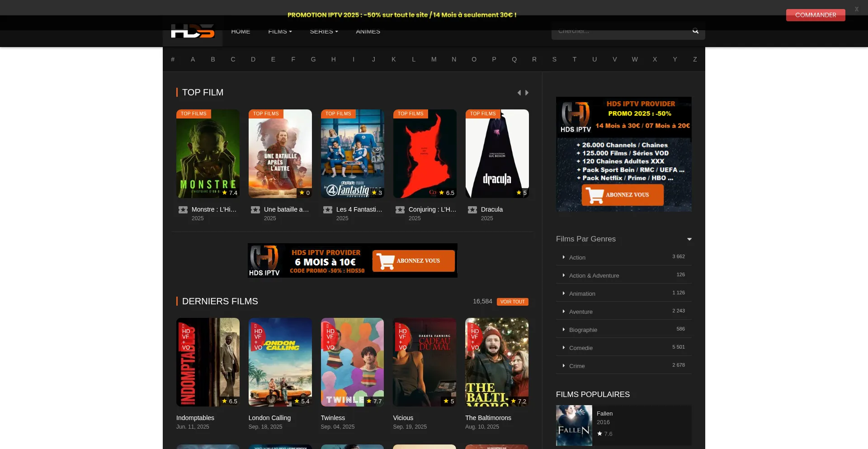Image resolution: width=868 pixels, height=449 pixels.
Task: Open the Fallen popular film thumbnail
Action: click(x=574, y=425)
